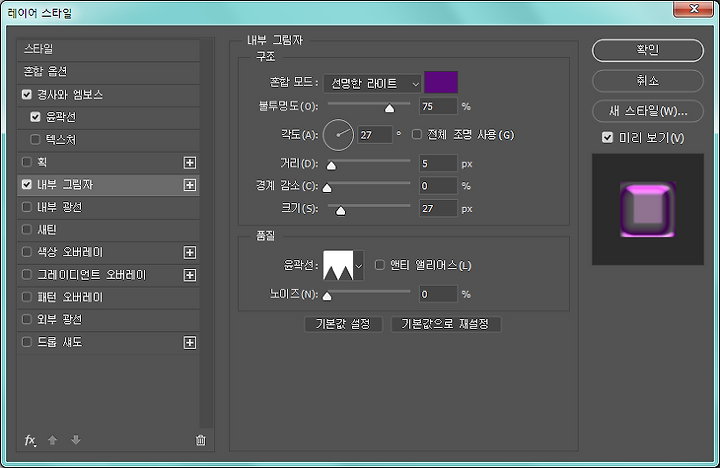Image resolution: width=720 pixels, height=468 pixels.
Task: Click the 크기 px value field
Action: point(438,209)
